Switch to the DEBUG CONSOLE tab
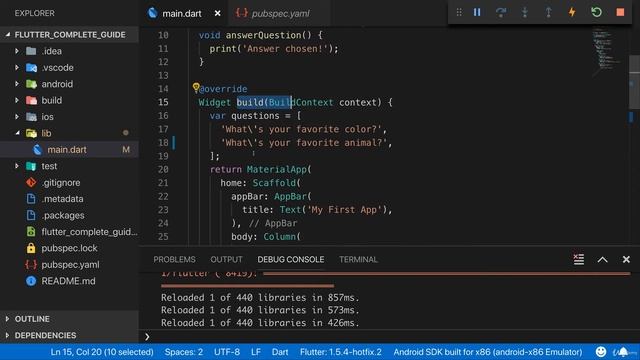 click(x=291, y=260)
